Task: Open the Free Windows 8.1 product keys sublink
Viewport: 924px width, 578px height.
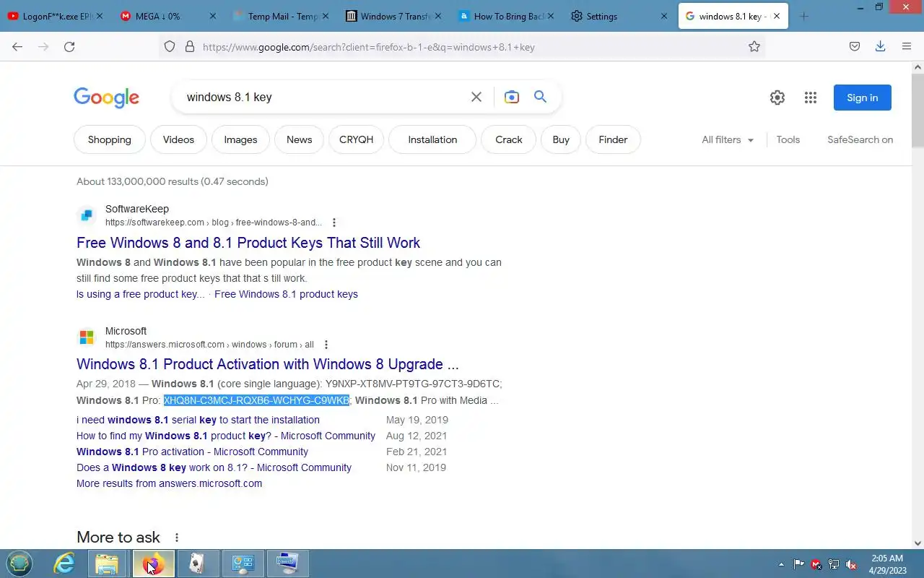Action: pos(286,294)
